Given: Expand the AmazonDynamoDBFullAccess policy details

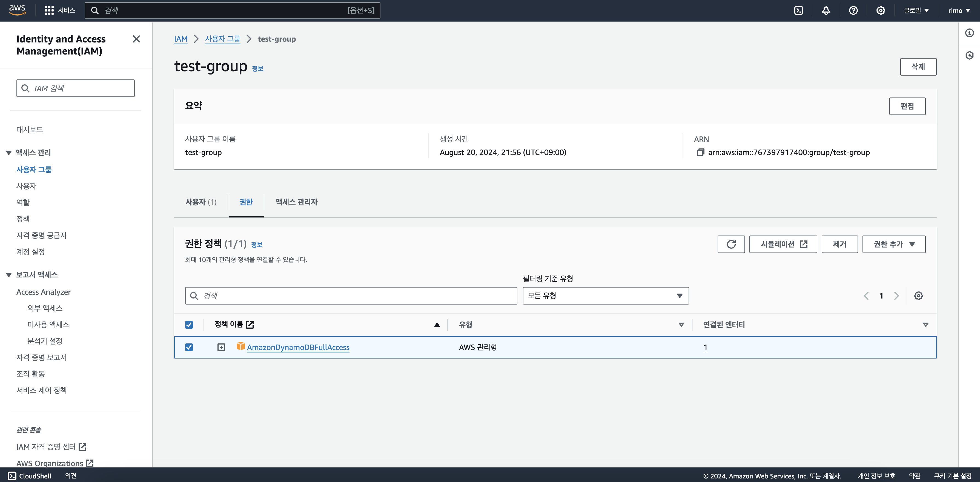Looking at the screenshot, I should (x=221, y=347).
